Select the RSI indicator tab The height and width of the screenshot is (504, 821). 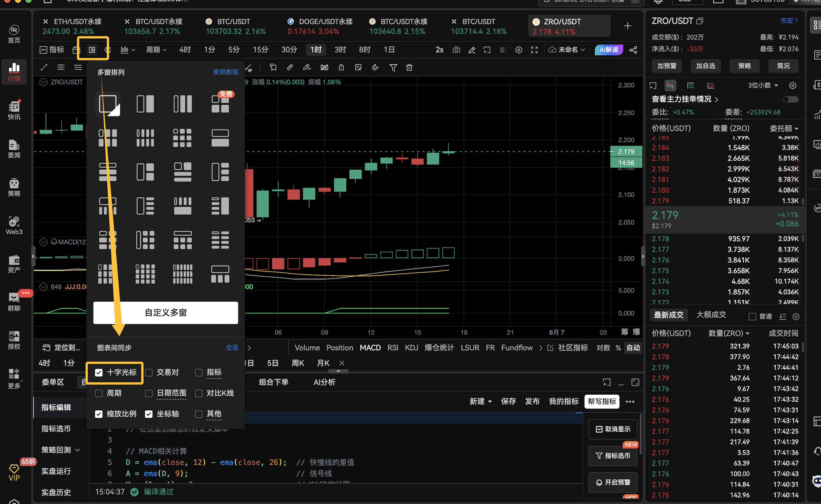point(393,348)
